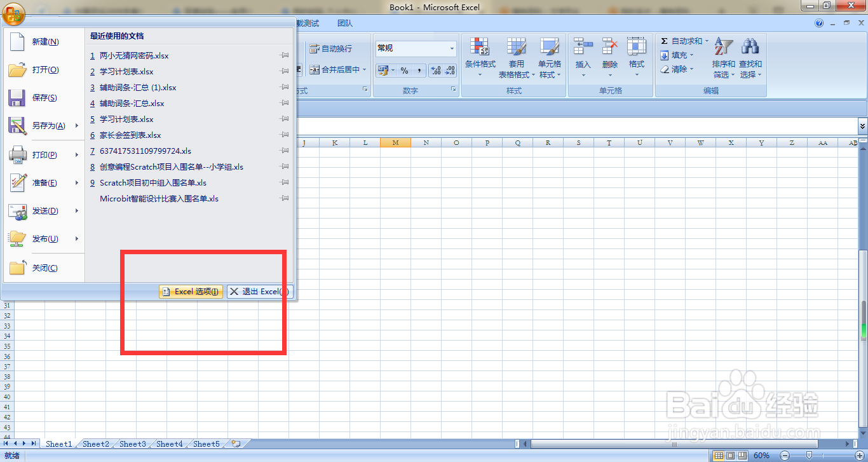868x462 pixels.
Task: Pin 辅助词条-汇总 (1).xlsx to recent list
Action: coord(285,88)
